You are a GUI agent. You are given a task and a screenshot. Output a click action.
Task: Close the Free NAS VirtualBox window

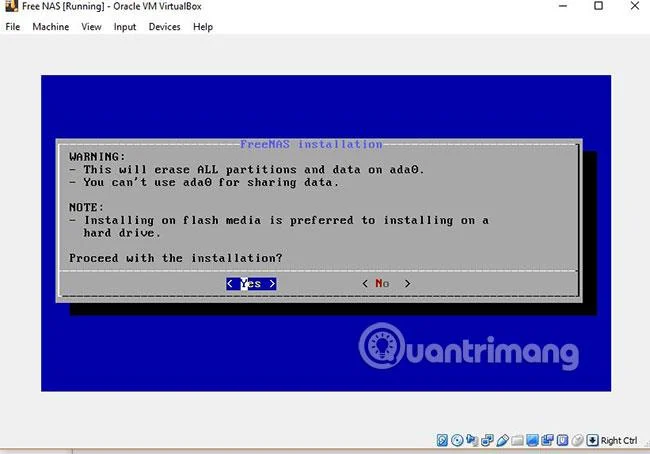pos(635,6)
